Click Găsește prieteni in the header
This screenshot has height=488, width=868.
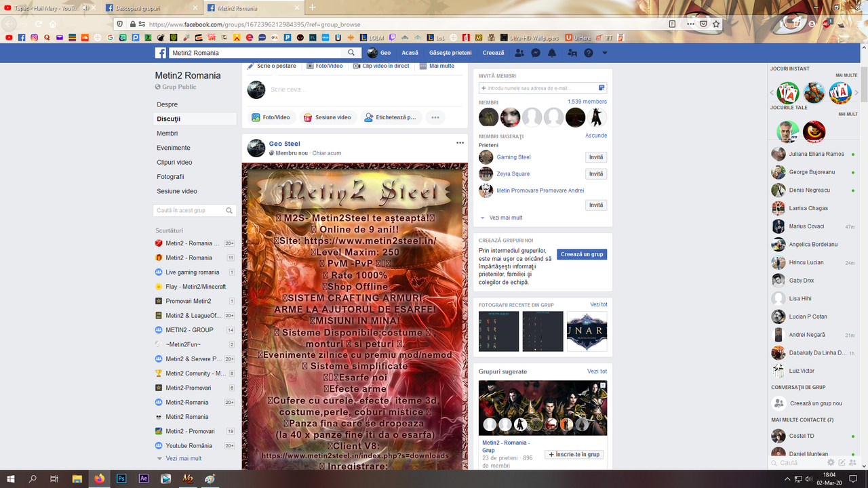[x=450, y=53]
